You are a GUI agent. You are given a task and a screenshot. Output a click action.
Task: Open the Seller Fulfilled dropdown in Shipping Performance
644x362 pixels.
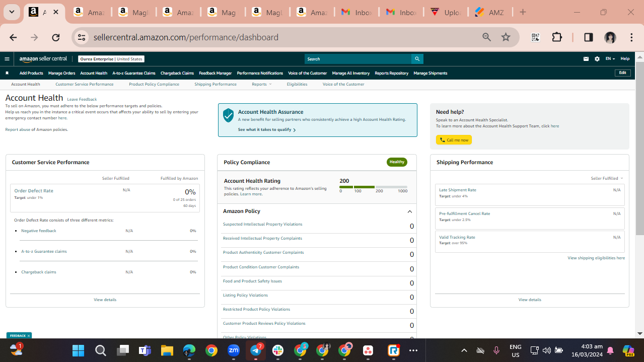pos(607,178)
